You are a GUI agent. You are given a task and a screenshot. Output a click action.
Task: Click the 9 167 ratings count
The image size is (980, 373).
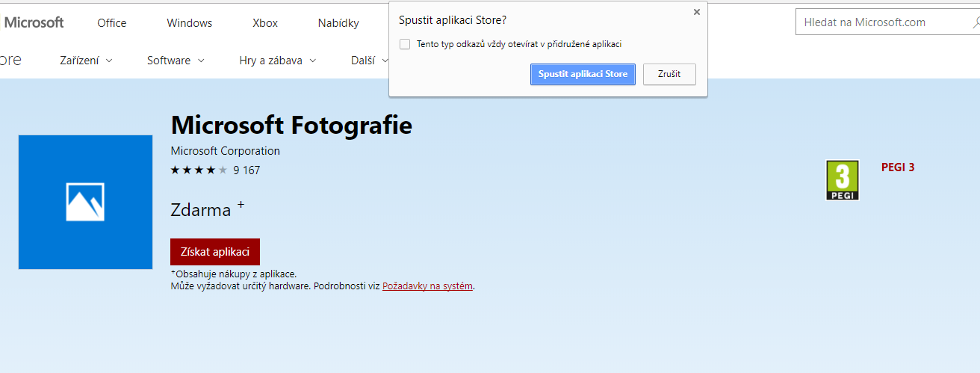246,170
